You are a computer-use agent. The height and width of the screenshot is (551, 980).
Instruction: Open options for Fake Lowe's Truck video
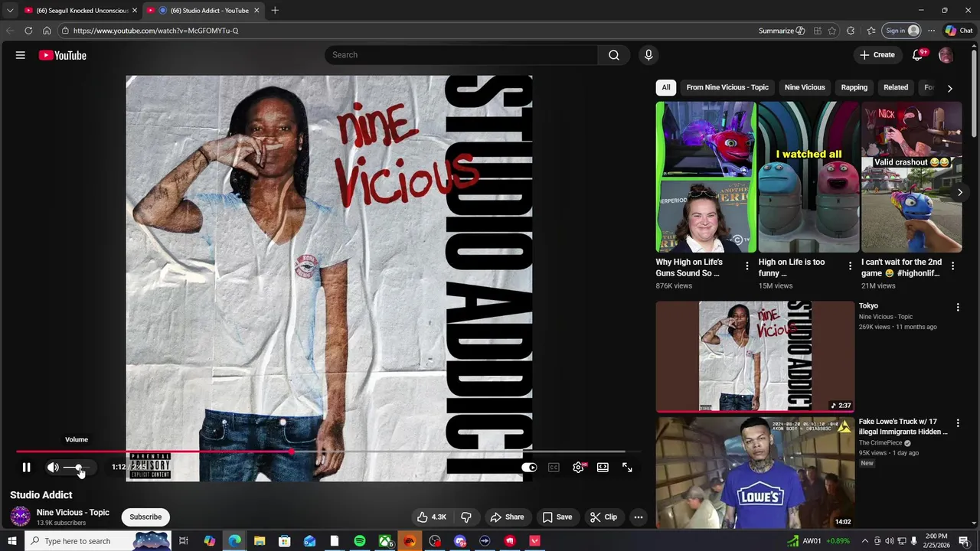pyautogui.click(x=958, y=423)
